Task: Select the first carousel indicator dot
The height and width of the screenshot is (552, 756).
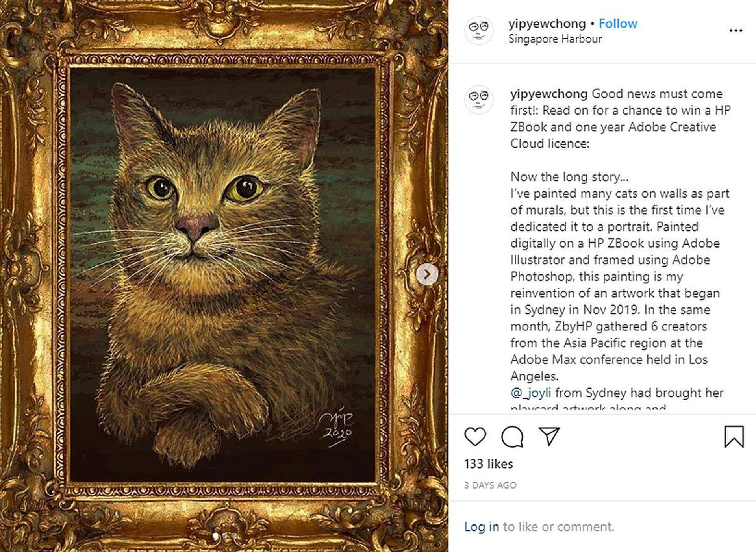Action: [215, 536]
